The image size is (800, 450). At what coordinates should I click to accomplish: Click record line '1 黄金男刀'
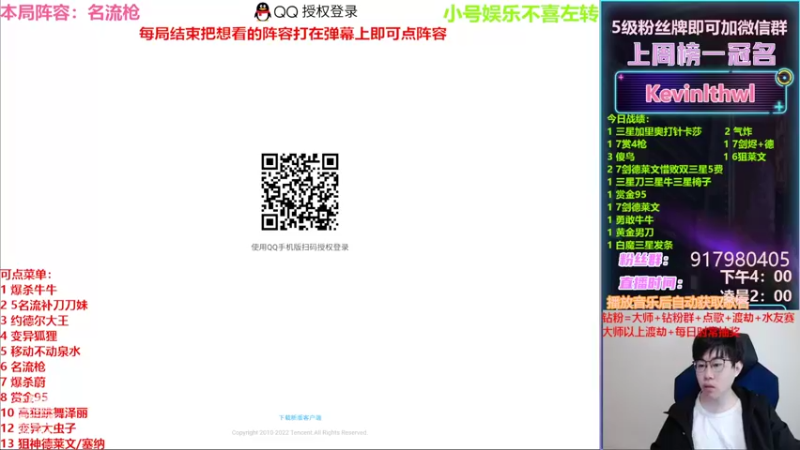(x=630, y=232)
